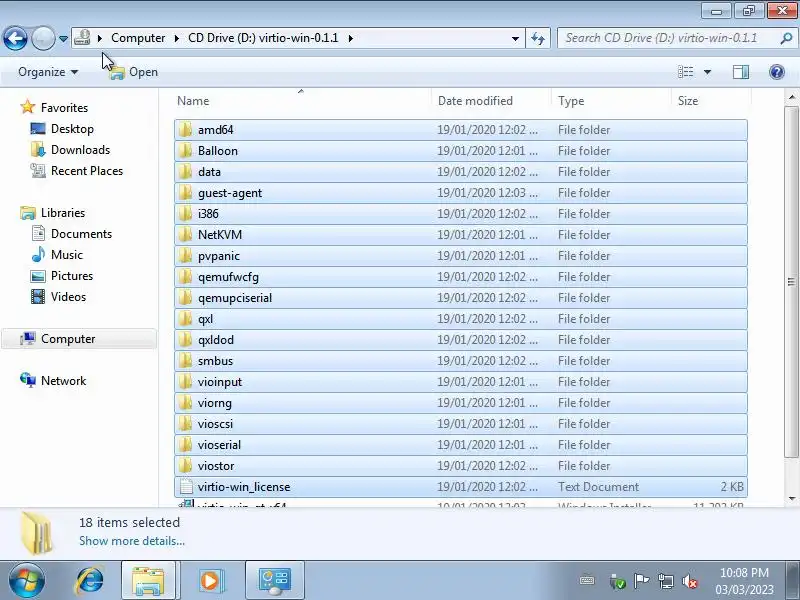Change view with the view icon

pyautogui.click(x=685, y=72)
